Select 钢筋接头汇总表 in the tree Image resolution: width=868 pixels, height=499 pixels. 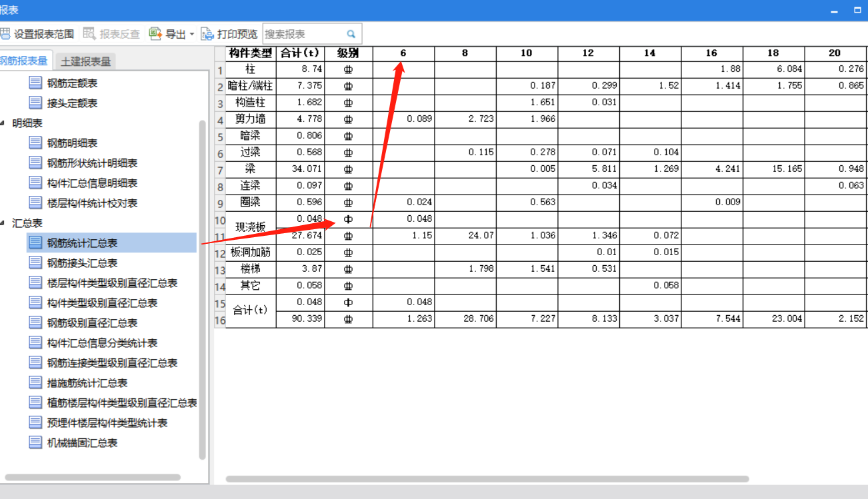[x=82, y=262]
